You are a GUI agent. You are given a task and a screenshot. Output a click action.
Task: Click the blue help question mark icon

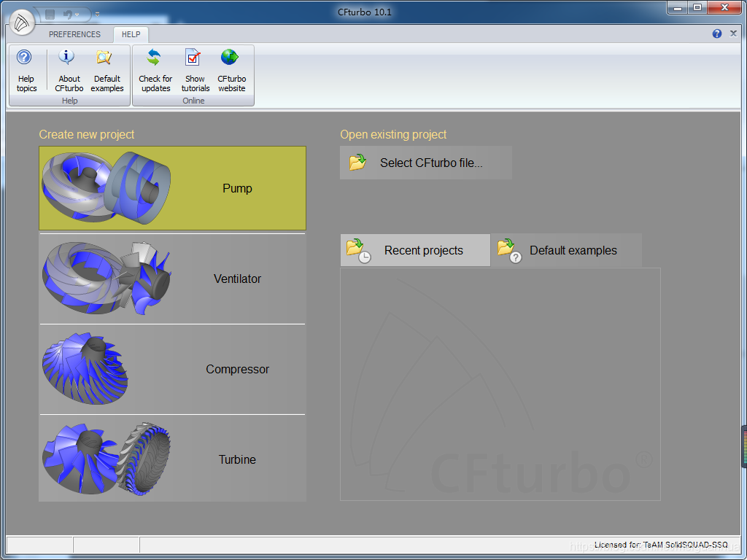[x=717, y=34]
